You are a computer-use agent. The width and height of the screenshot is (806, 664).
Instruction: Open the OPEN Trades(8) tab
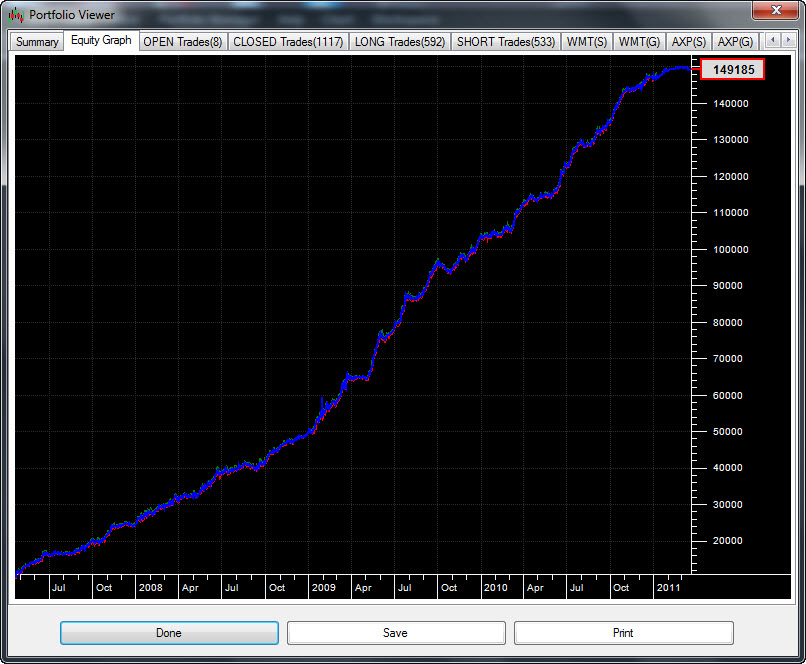pyautogui.click(x=182, y=42)
